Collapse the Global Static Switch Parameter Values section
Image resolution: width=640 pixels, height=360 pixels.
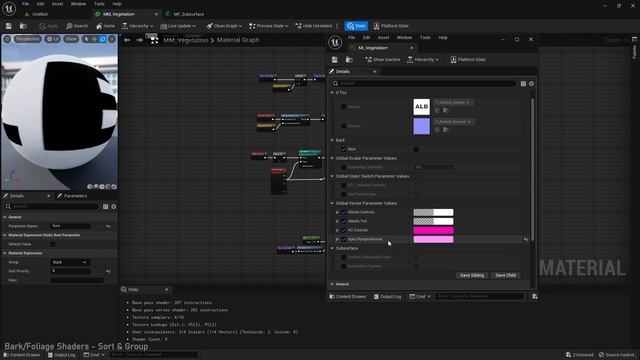pos(332,176)
